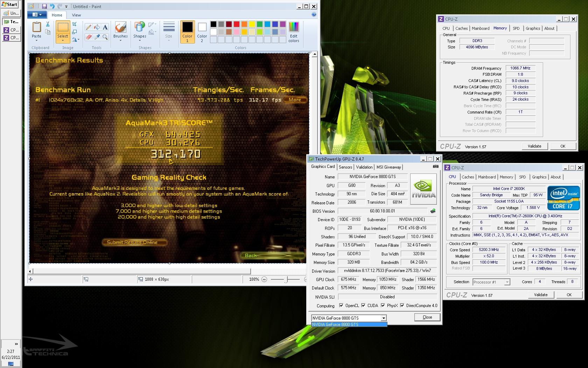
Task: Toggle the CUDA checkbox in GPU-Z
Action: tap(363, 305)
